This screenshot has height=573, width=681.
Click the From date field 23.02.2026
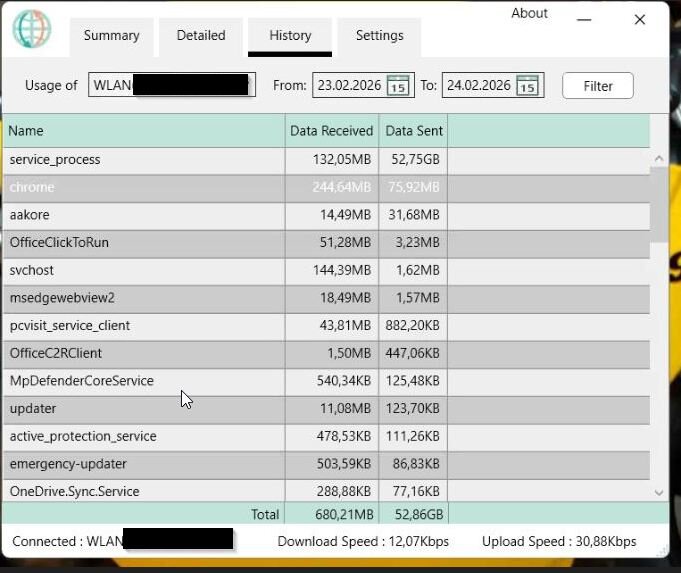tap(349, 86)
